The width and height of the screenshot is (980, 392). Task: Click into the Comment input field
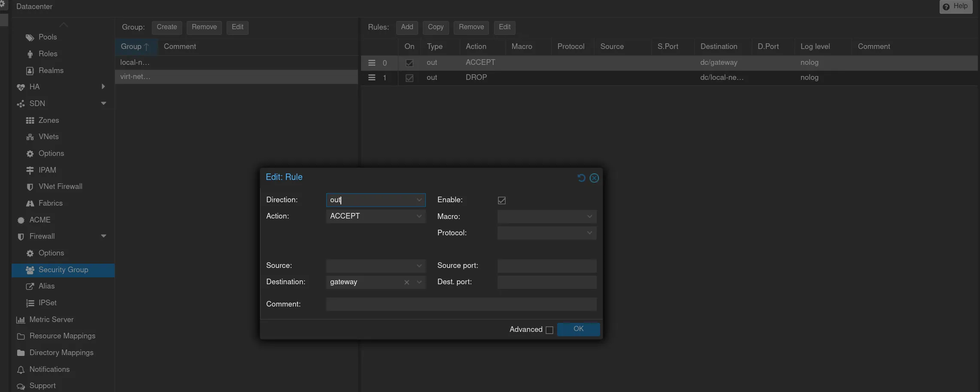click(461, 304)
